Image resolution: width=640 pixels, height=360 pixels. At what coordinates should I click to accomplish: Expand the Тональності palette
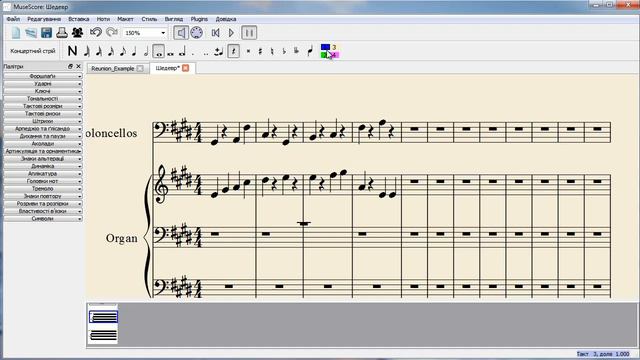(x=43, y=99)
